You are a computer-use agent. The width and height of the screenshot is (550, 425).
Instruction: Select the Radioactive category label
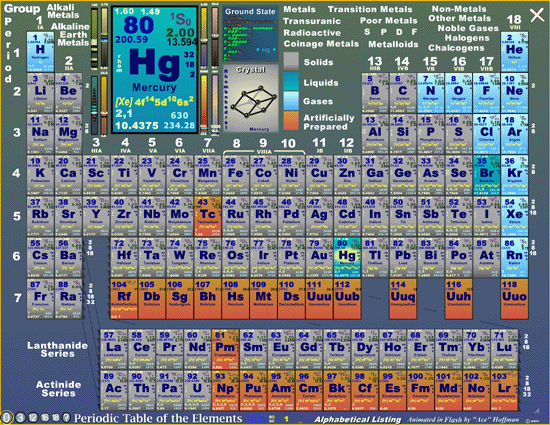point(312,33)
